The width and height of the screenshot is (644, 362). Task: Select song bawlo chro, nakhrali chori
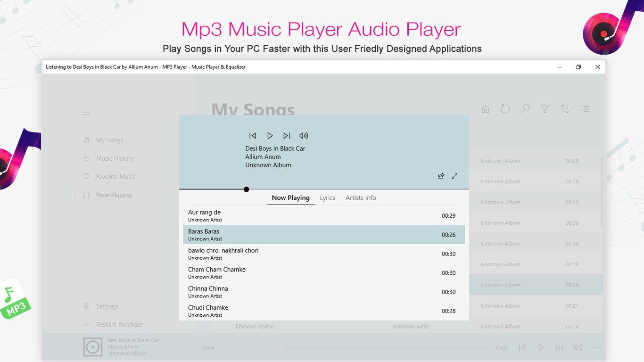pyautogui.click(x=324, y=254)
